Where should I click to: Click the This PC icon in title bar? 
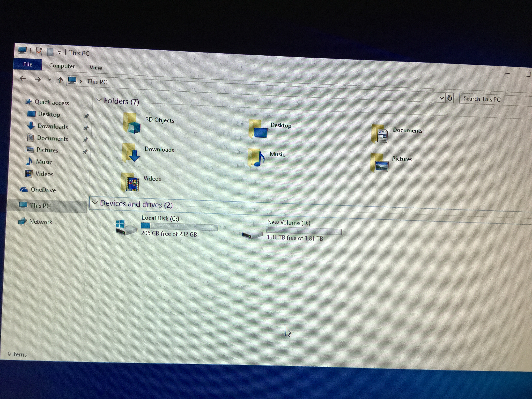[x=22, y=50]
